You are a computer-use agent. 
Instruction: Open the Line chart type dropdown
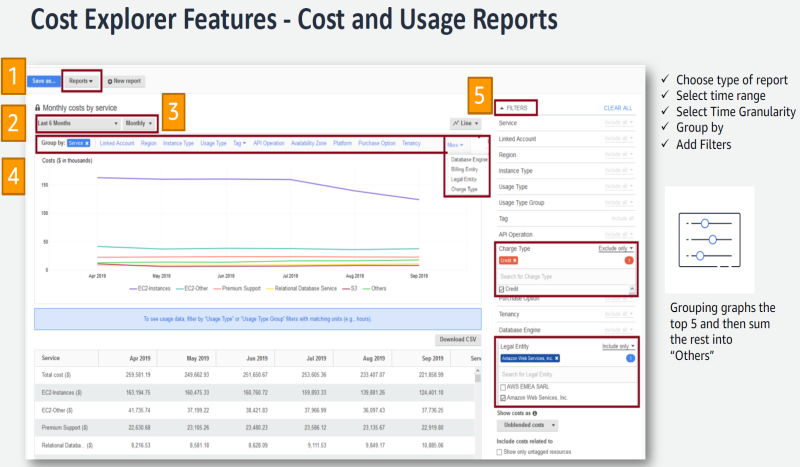click(x=466, y=124)
